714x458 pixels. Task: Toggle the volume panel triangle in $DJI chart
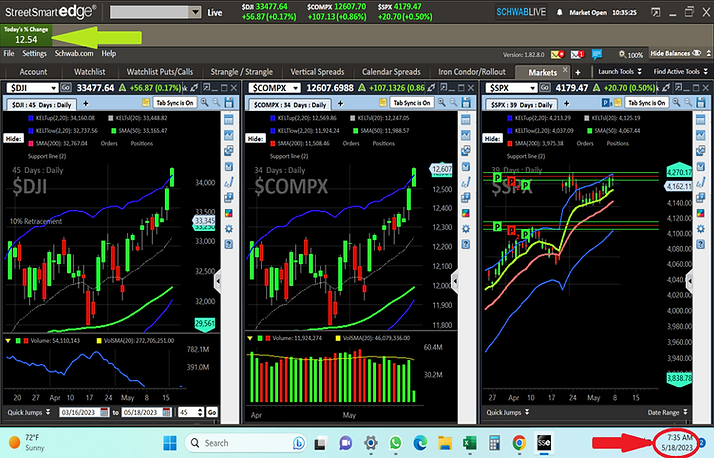pos(8,341)
